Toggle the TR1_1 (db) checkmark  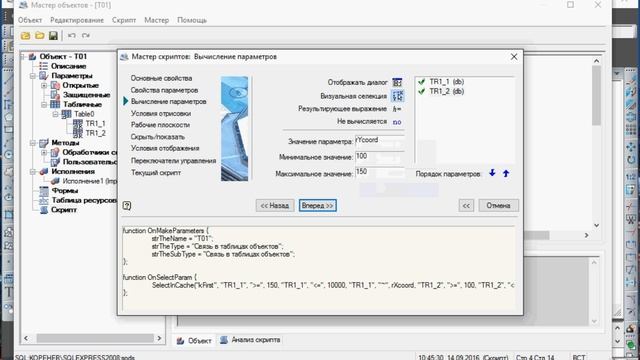[x=422, y=82]
